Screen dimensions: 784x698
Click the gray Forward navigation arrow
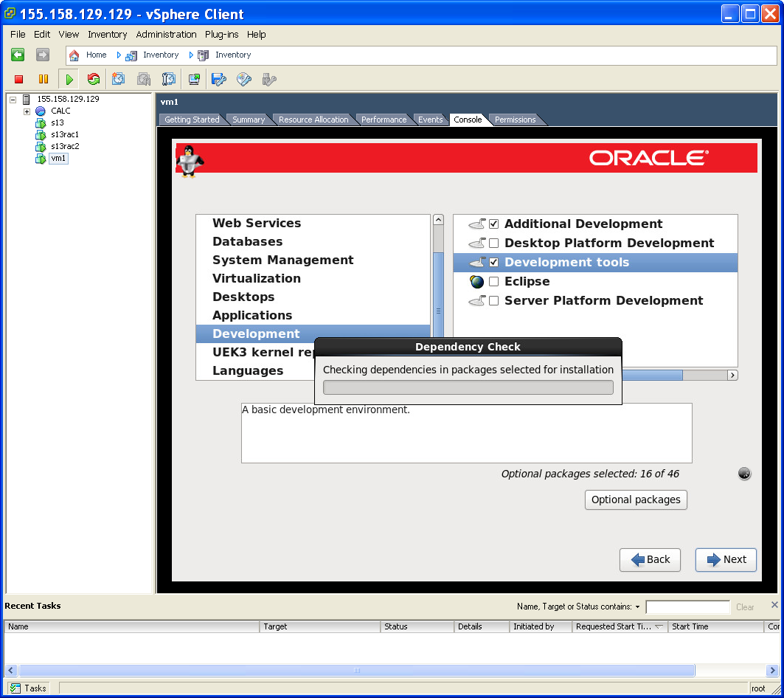coord(43,55)
